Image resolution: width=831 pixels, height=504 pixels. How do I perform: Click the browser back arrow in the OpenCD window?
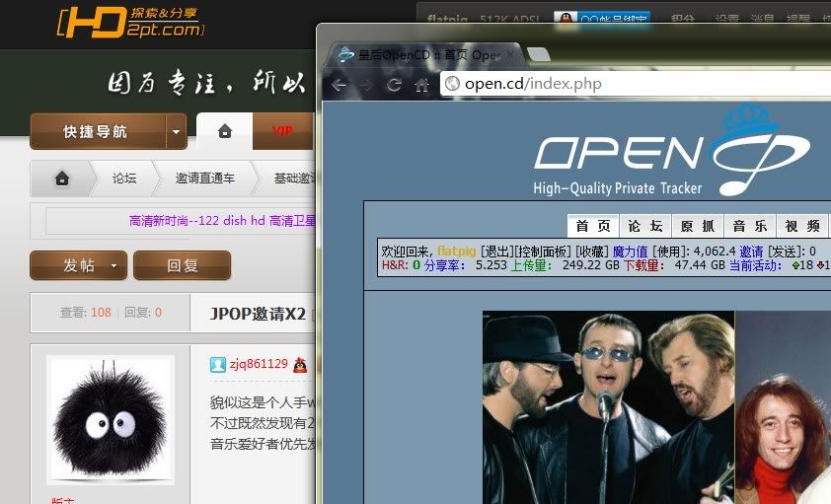pyautogui.click(x=340, y=84)
